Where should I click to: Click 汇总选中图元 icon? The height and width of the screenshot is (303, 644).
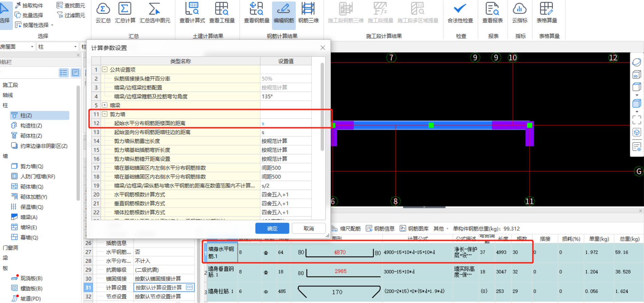pyautogui.click(x=155, y=13)
